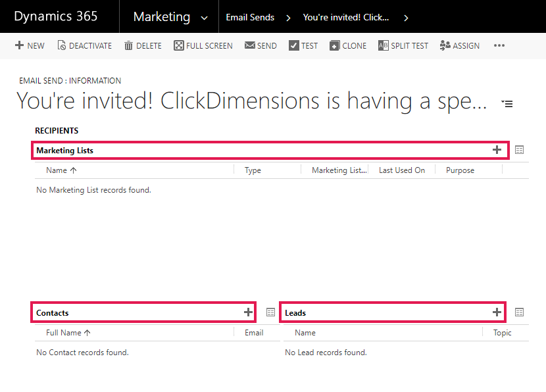Click the NEW command plus icon
Viewport: 546px width, 392px height.
[20, 45]
